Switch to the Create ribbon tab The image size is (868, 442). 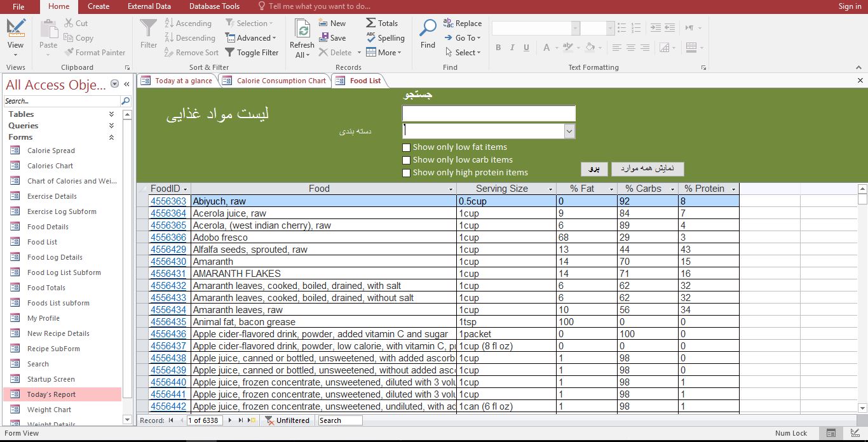98,6
